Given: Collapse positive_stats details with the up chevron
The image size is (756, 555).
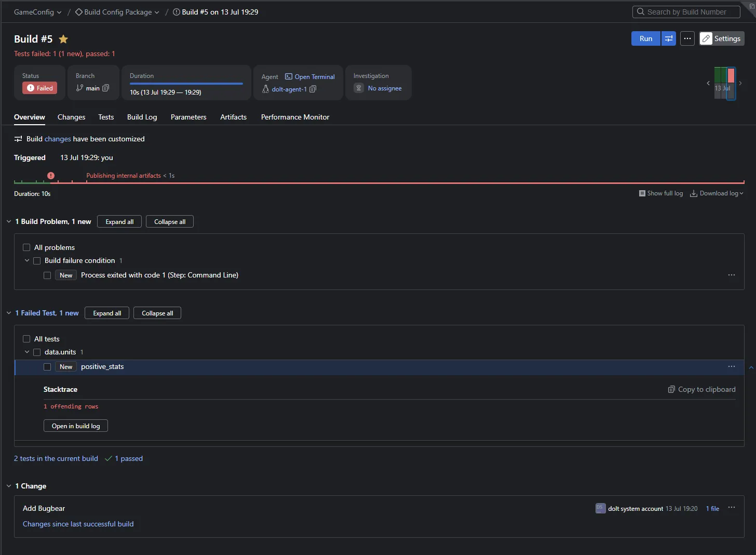Looking at the screenshot, I should [x=751, y=367].
